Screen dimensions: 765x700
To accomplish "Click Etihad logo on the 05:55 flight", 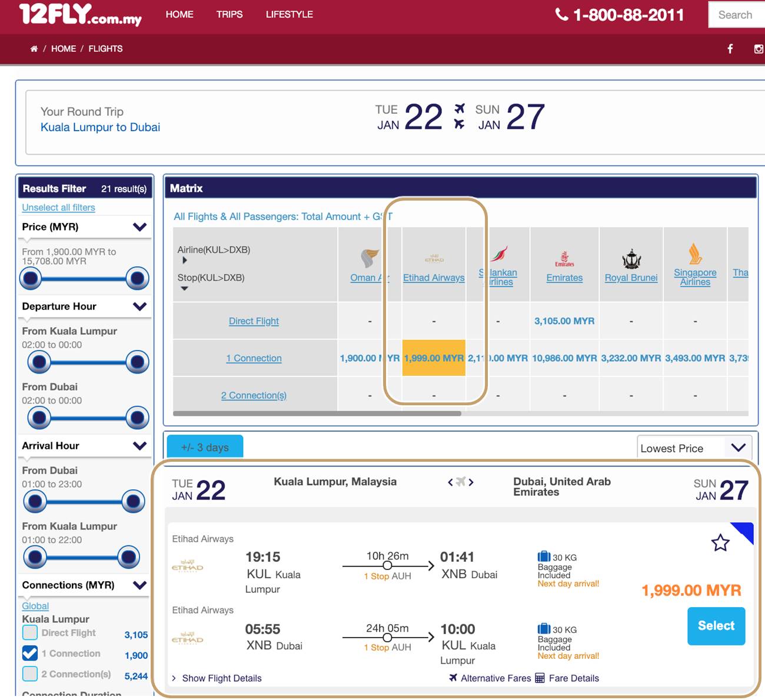I will point(188,639).
